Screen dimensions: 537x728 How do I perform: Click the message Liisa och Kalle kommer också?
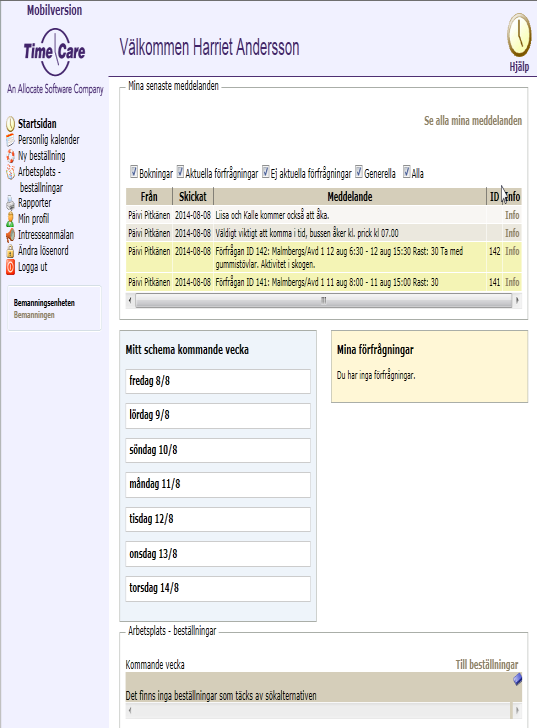click(272, 215)
